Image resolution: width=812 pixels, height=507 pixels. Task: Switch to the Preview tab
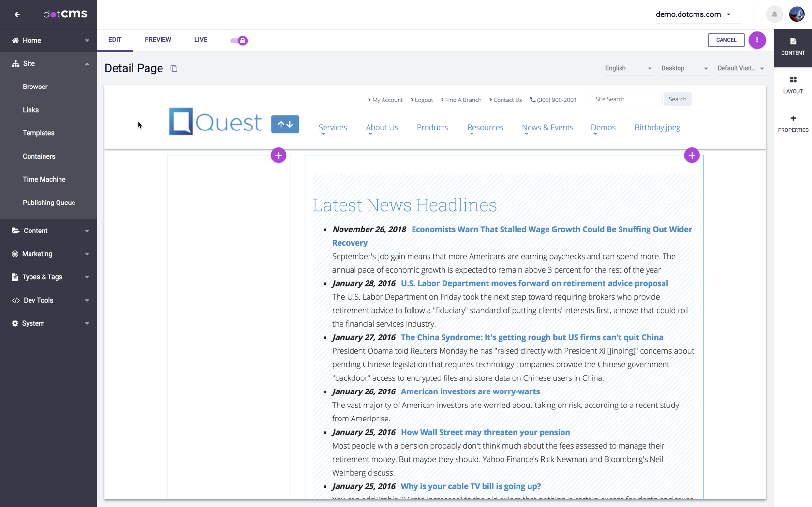pyautogui.click(x=158, y=40)
